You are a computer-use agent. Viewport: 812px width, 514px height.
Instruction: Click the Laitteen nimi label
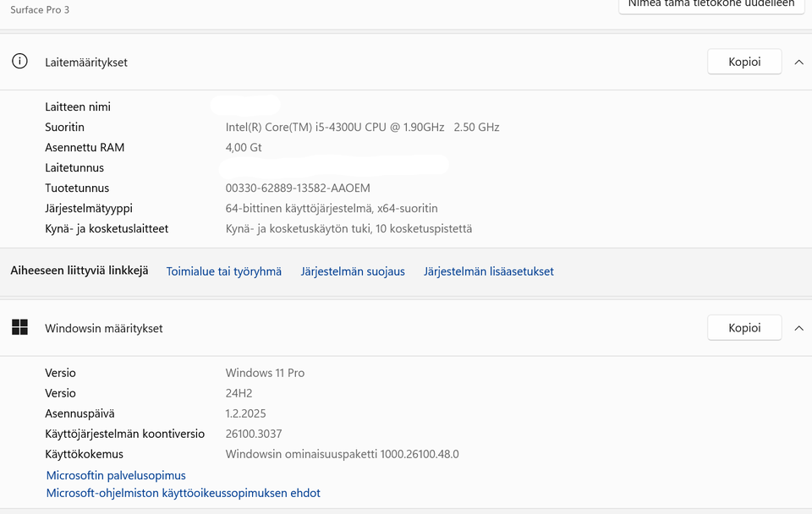(78, 107)
